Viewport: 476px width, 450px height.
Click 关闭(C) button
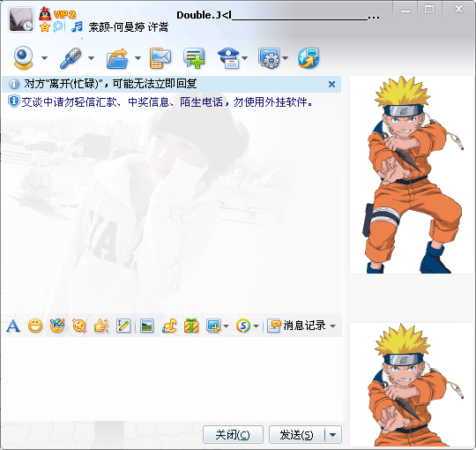tap(233, 435)
